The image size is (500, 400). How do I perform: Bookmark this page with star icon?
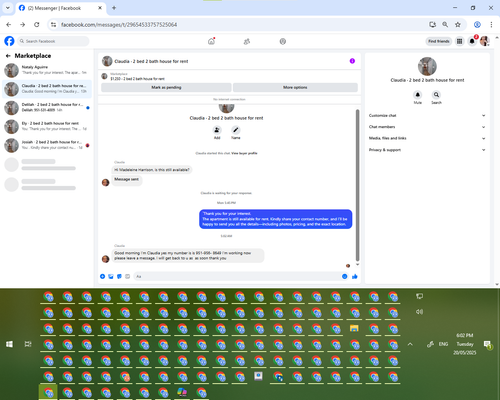pos(458,24)
